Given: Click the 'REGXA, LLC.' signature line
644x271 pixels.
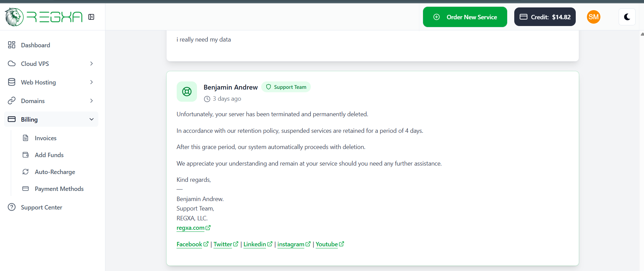Looking at the screenshot, I should pos(192,218).
